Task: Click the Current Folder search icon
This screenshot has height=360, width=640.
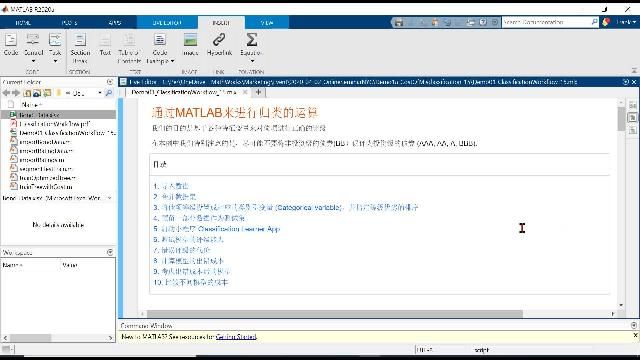Action: click(109, 93)
